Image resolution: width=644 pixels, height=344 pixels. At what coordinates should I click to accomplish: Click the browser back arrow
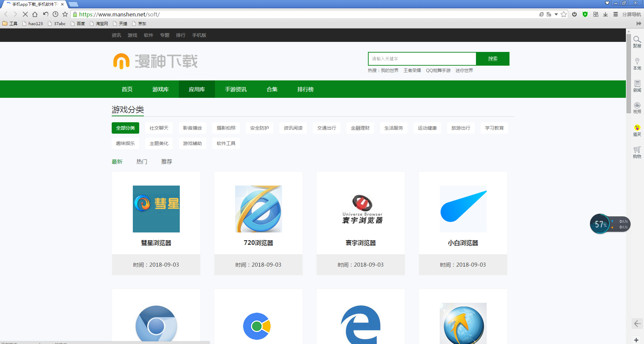click(x=6, y=14)
